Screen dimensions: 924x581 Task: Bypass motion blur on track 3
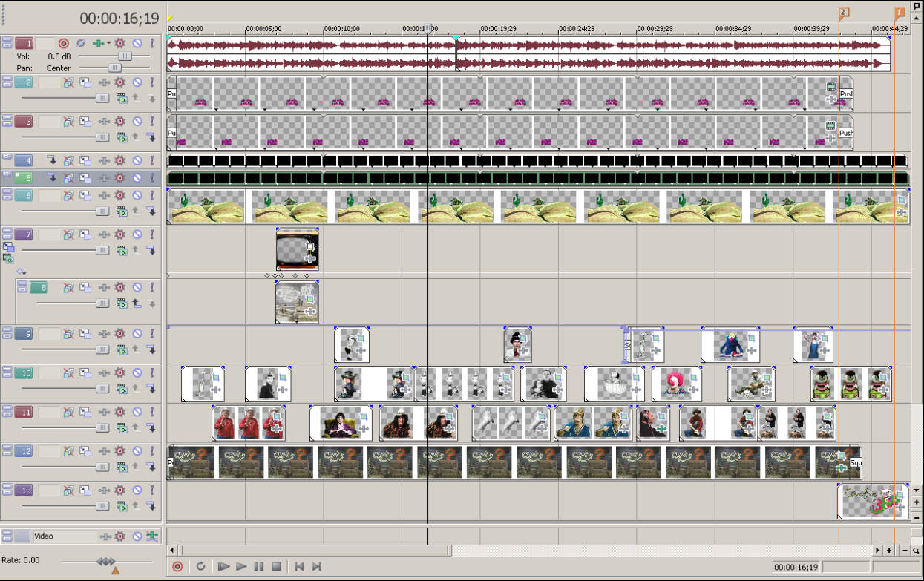(68, 121)
